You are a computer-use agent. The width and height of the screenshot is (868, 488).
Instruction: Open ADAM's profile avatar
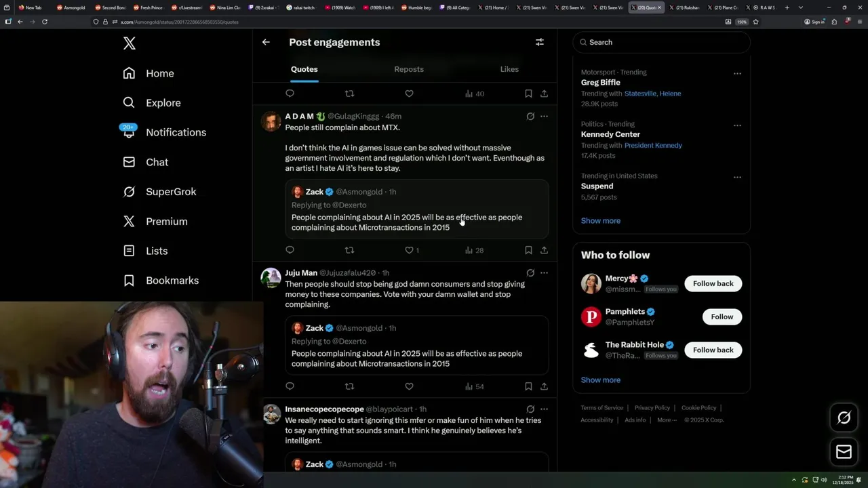pyautogui.click(x=271, y=121)
